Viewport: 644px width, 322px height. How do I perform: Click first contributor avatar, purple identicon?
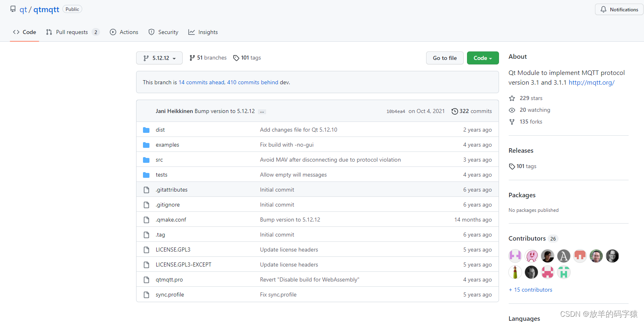coord(515,256)
